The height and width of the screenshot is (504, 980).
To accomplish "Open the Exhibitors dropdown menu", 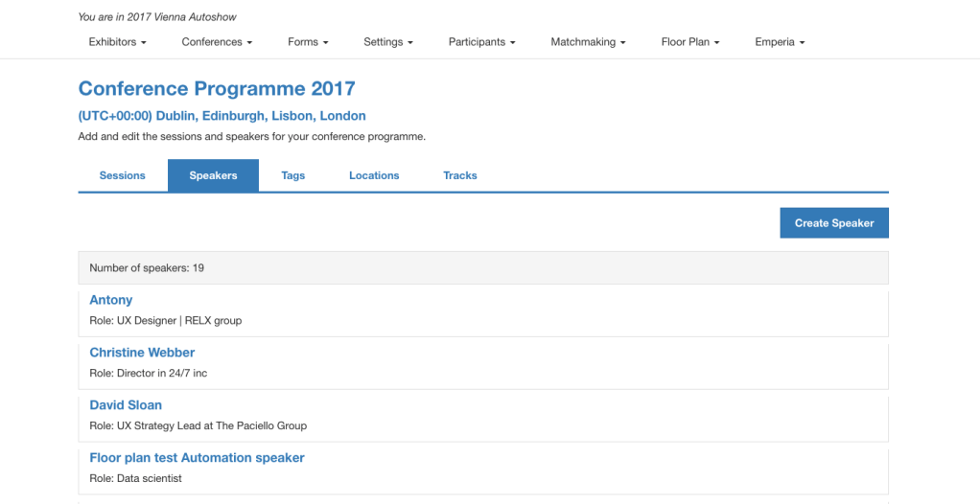I will tap(117, 42).
